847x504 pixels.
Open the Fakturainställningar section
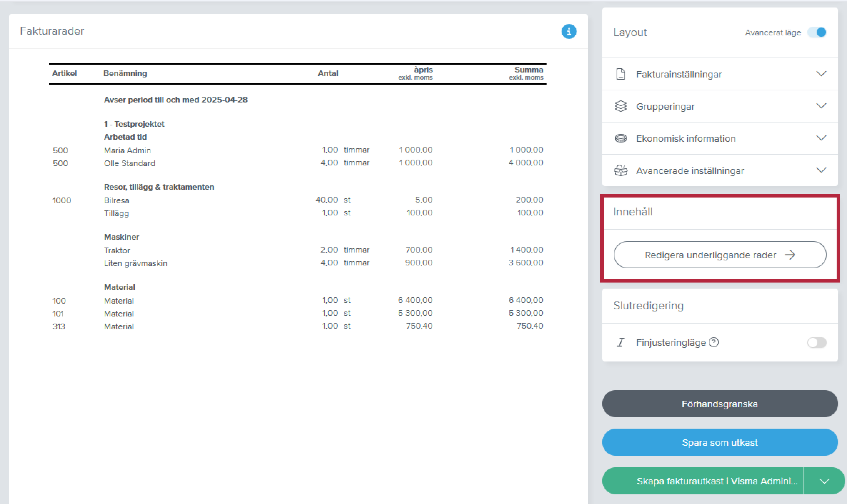click(x=720, y=74)
